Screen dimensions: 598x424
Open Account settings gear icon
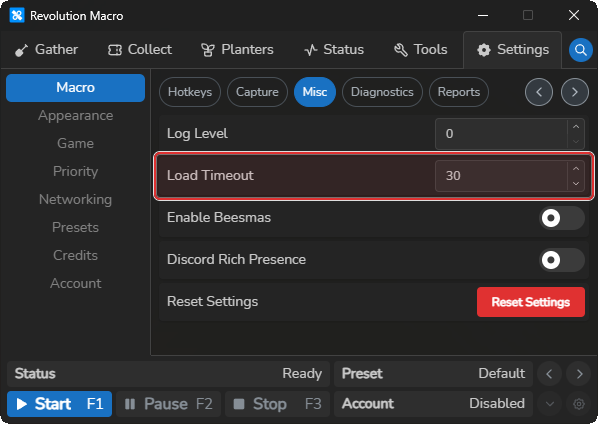pyautogui.click(x=579, y=404)
